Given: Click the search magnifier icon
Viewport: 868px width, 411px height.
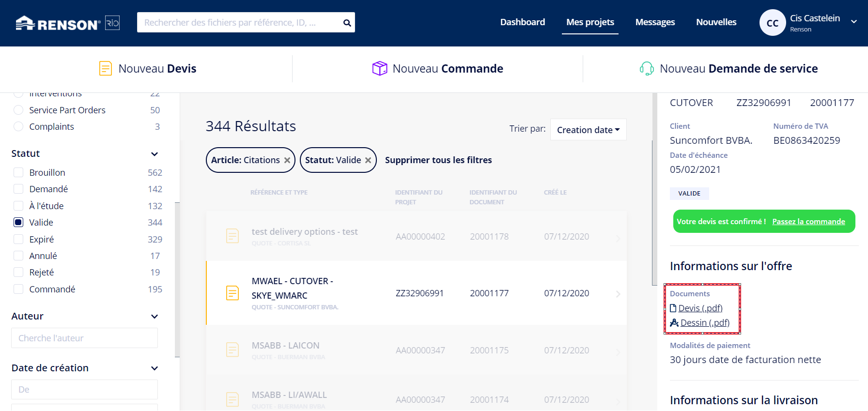Looking at the screenshot, I should (347, 23).
